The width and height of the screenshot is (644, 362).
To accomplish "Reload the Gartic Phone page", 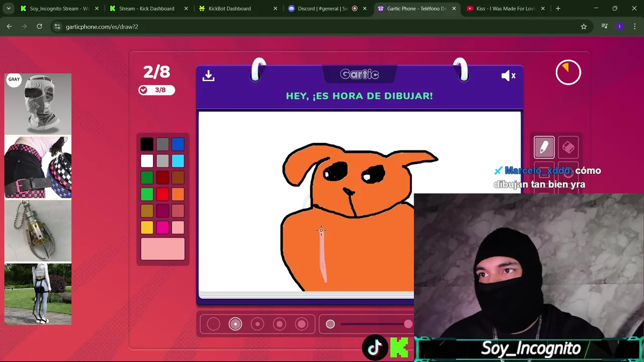I will click(39, 27).
